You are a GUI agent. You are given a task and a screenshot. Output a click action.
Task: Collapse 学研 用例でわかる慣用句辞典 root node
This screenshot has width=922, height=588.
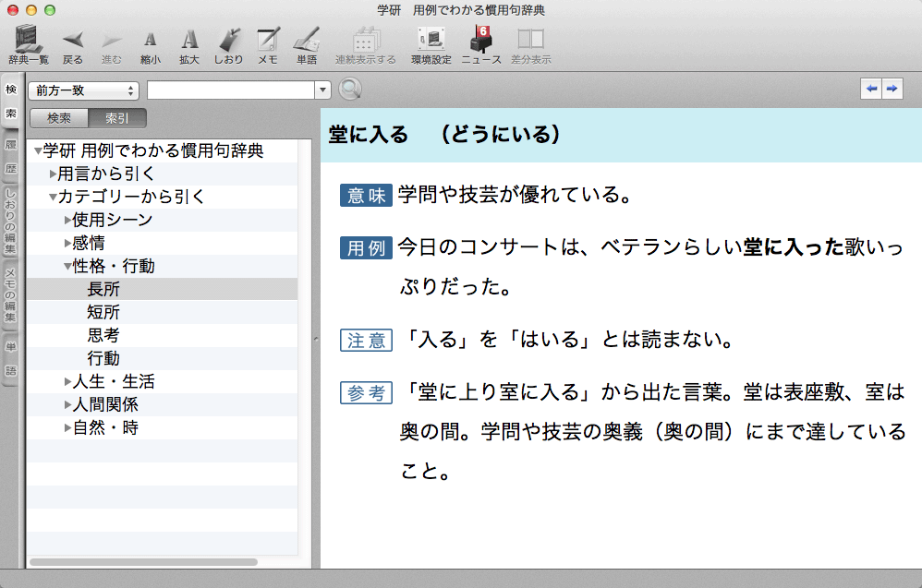coord(38,151)
